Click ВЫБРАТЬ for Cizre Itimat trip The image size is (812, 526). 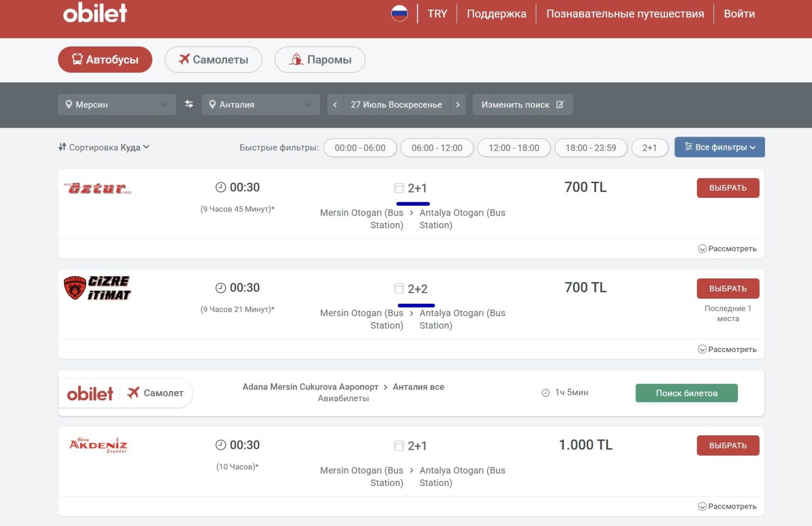click(728, 288)
